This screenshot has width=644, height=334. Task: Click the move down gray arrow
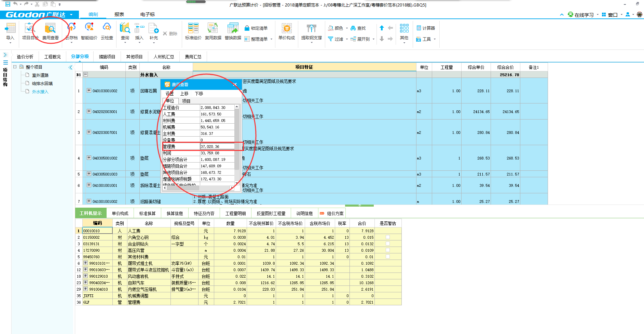382,39
